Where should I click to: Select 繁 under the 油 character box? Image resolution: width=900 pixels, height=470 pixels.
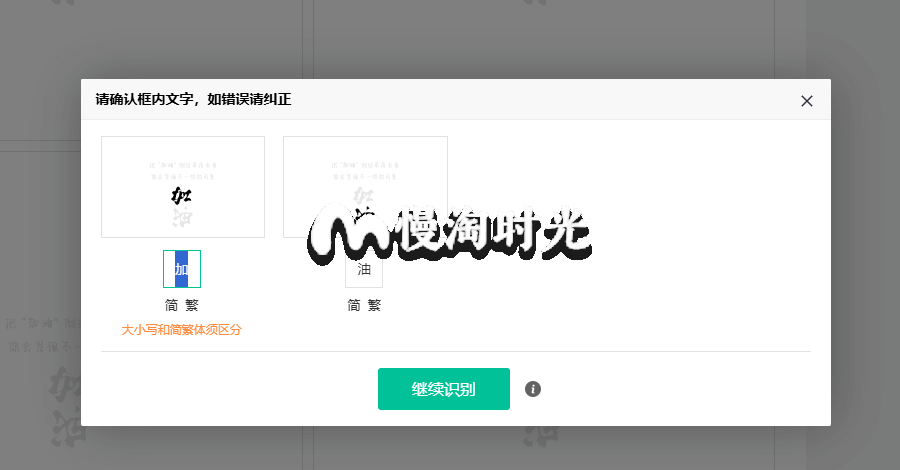pyautogui.click(x=374, y=305)
